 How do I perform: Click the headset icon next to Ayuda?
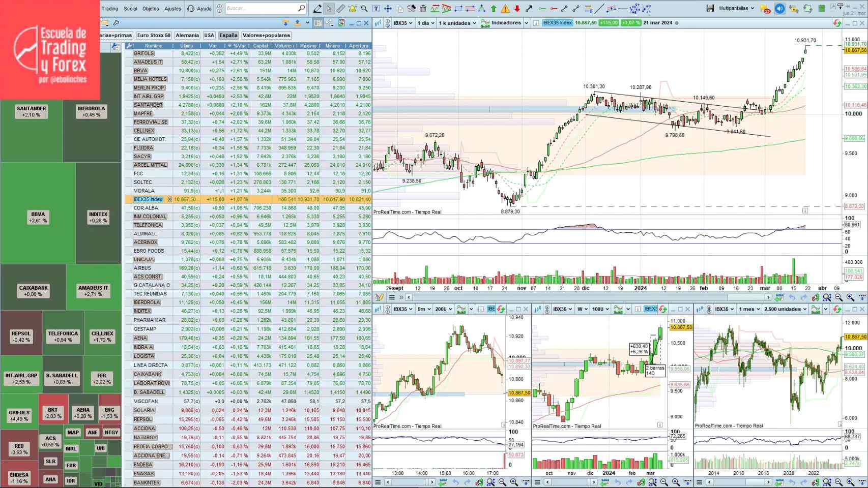(x=191, y=8)
